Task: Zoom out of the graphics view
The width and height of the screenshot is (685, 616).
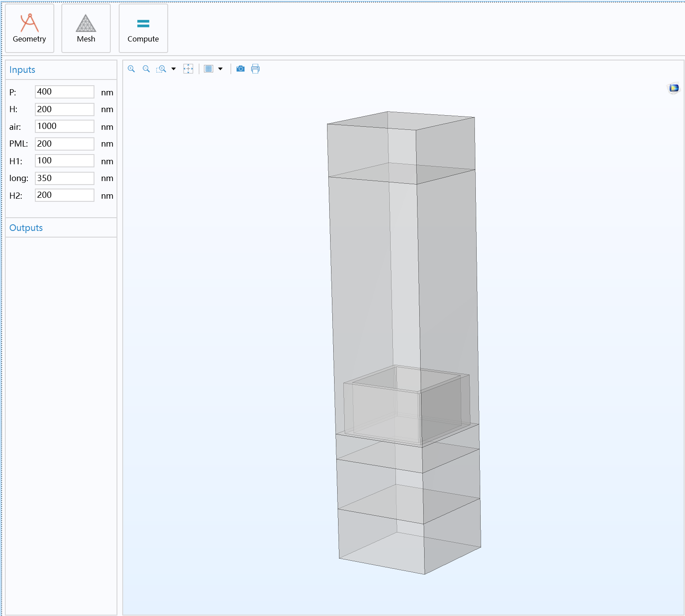Action: coord(146,69)
